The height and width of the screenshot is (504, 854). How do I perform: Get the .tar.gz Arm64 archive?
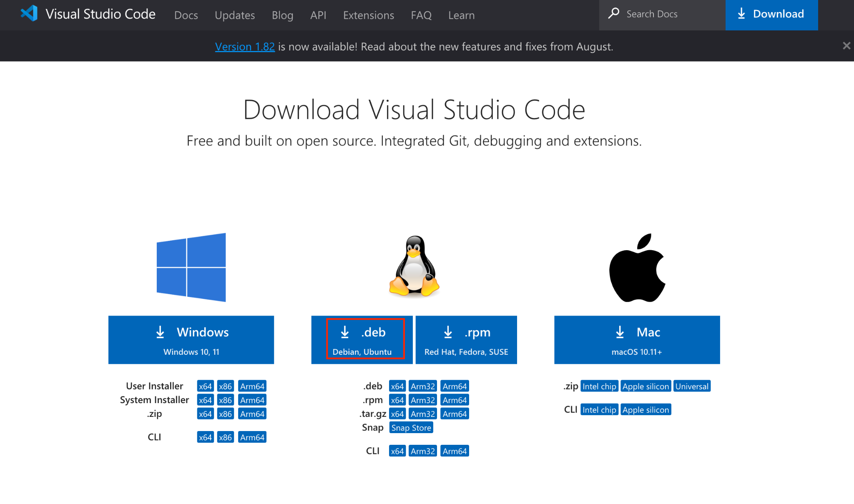pos(455,414)
